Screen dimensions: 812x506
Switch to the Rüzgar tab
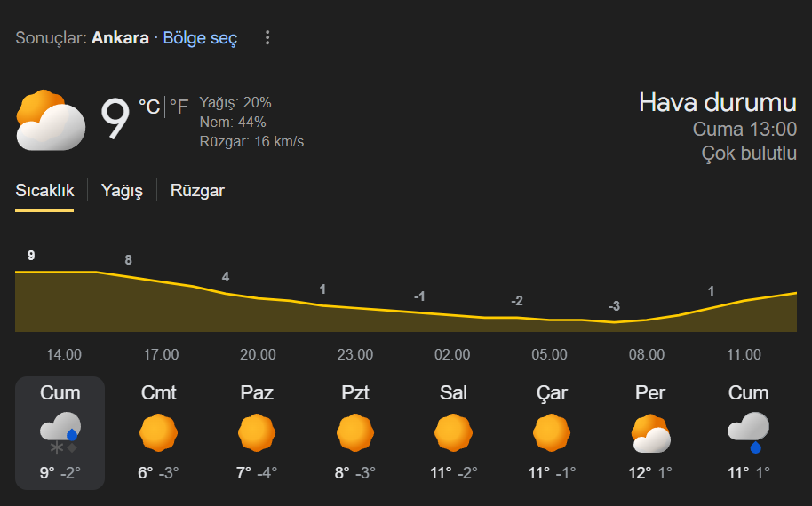(197, 191)
